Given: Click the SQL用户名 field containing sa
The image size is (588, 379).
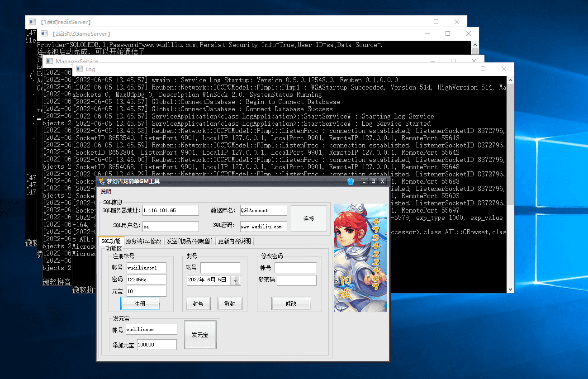Looking at the screenshot, I should pos(171,227).
